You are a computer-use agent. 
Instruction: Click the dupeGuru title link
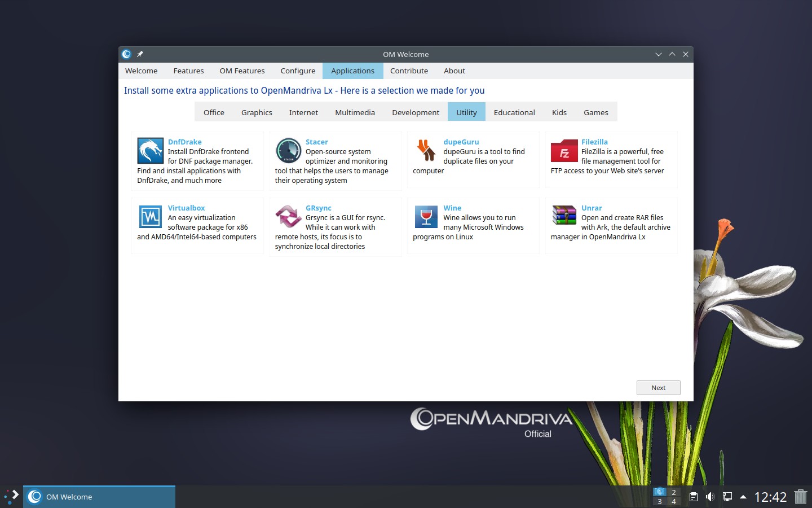click(461, 142)
